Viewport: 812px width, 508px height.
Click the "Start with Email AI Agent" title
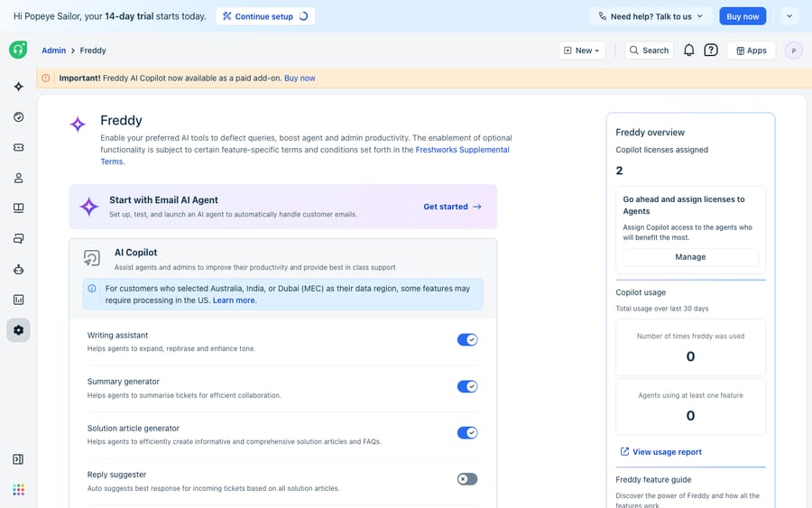pyautogui.click(x=163, y=200)
